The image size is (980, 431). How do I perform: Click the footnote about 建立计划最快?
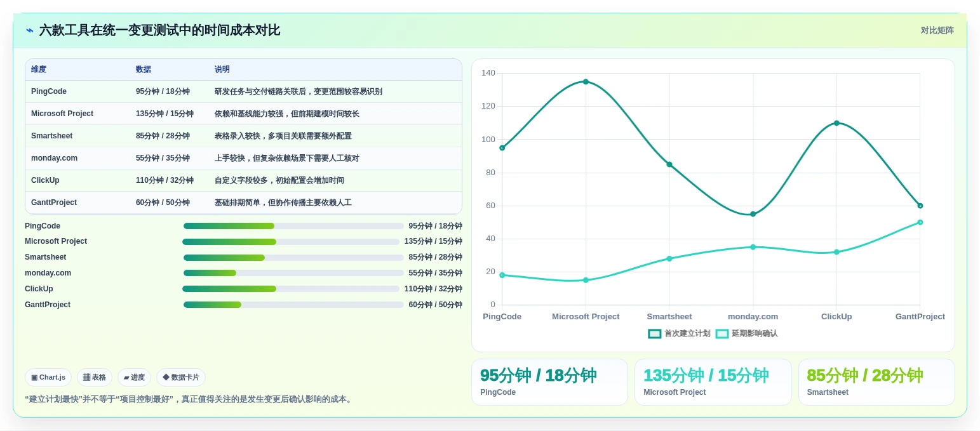(189, 399)
